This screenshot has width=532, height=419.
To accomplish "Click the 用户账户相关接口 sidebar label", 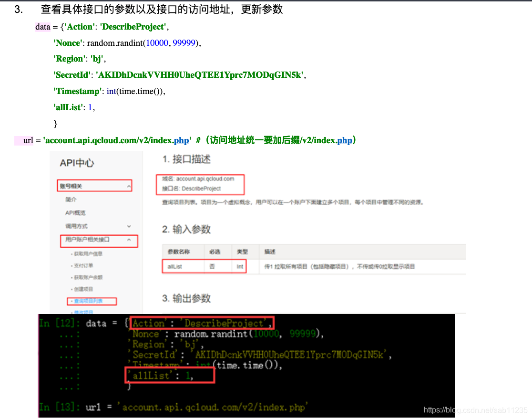I will point(88,240).
